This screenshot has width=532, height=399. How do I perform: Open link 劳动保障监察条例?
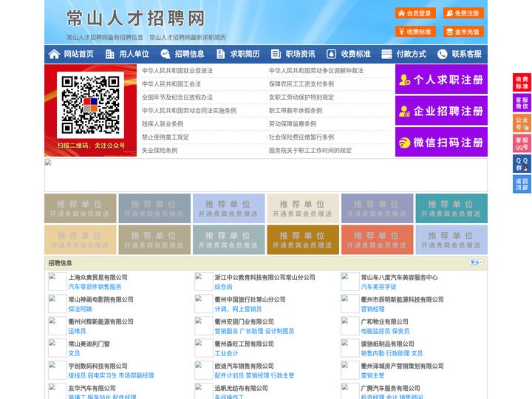(293, 124)
